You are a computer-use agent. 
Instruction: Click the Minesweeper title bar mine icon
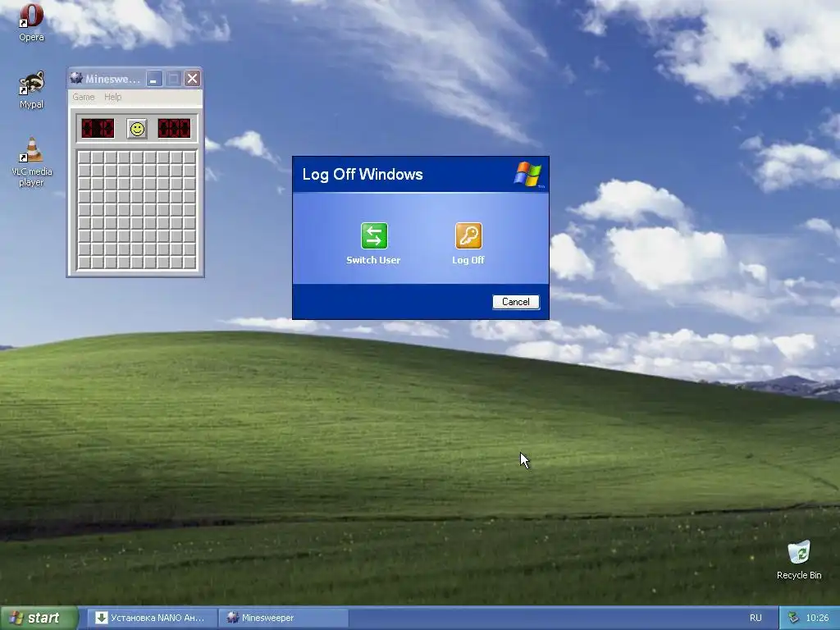pyautogui.click(x=76, y=79)
